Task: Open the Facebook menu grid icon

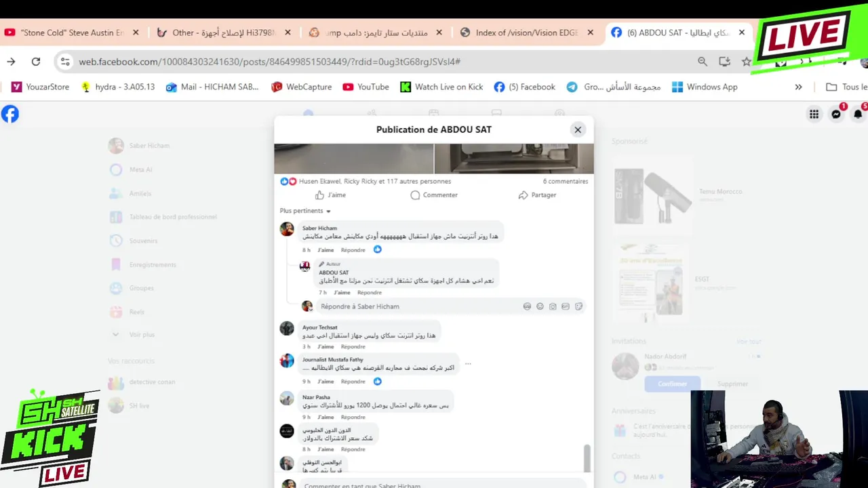Action: point(814,114)
